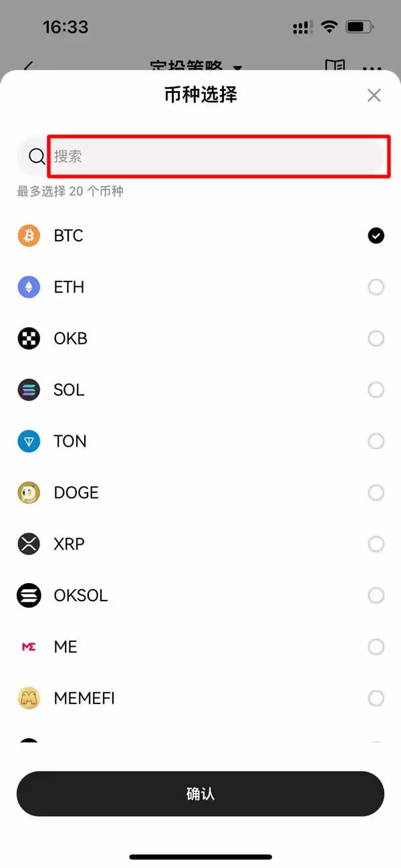Click the Ethereum ETH coin icon

[x=28, y=287]
